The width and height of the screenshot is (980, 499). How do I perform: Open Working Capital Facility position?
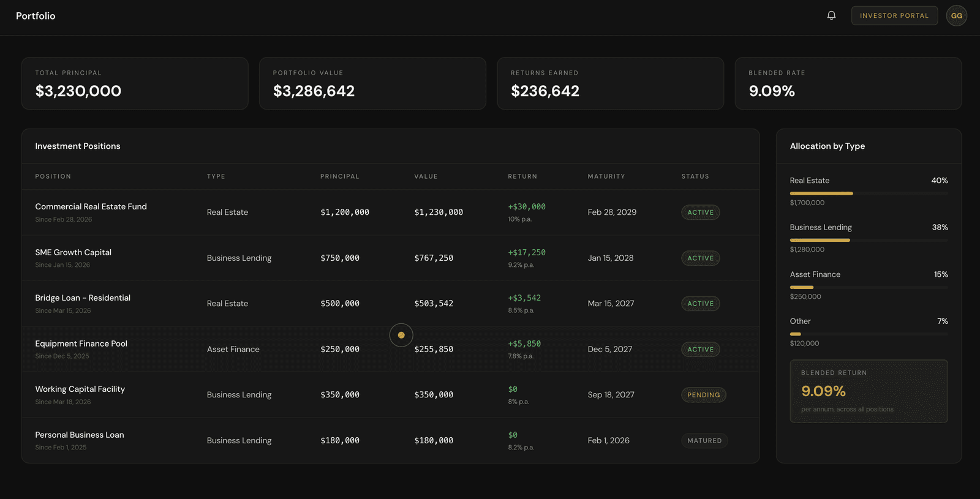(x=391, y=395)
